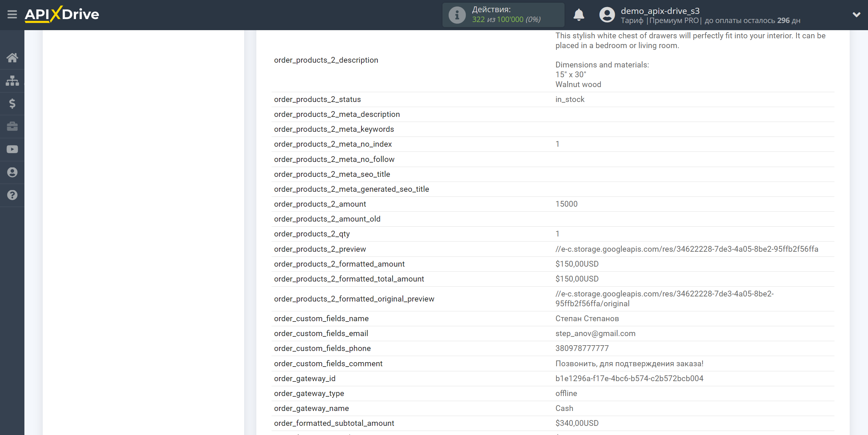868x435 pixels.
Task: Select the order_gateway_id value
Action: click(629, 378)
